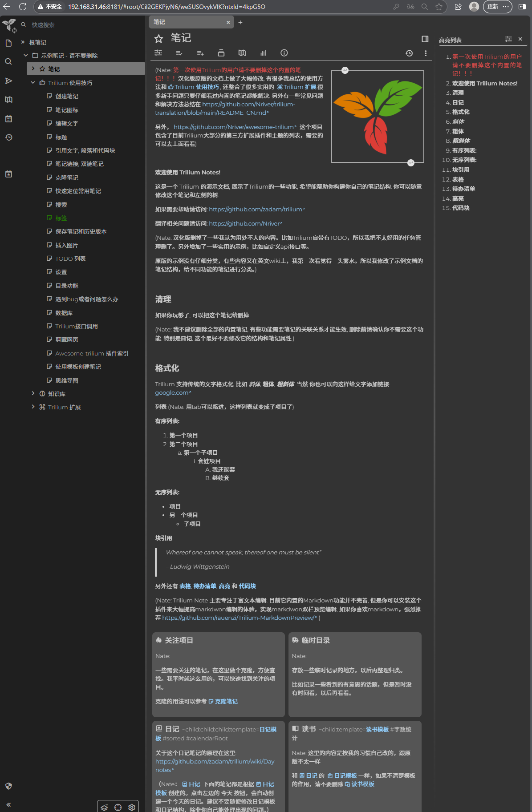Viewport: 532px width, 812px height.
Task: Open inherited attributes ribbon tab
Action: coord(200,53)
